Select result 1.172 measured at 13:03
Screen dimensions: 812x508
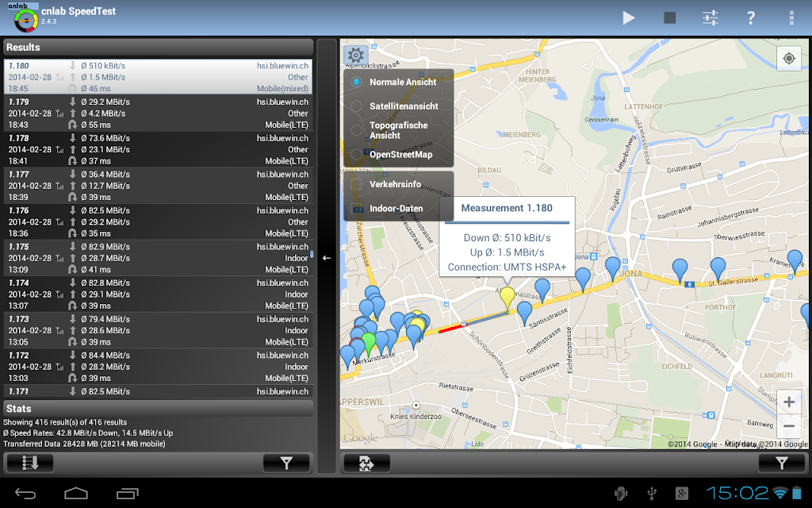[x=158, y=367]
